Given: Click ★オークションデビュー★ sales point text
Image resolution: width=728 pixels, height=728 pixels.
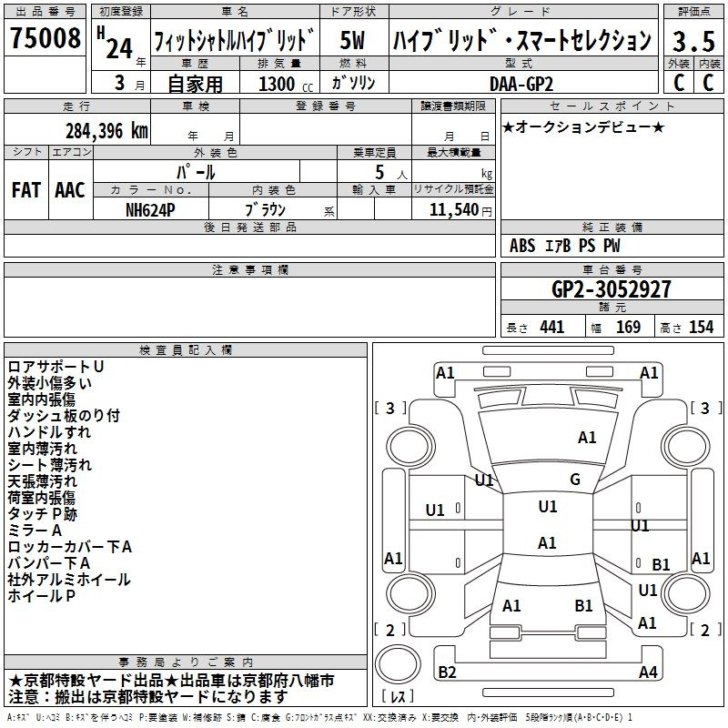Looking at the screenshot, I should [x=583, y=127].
